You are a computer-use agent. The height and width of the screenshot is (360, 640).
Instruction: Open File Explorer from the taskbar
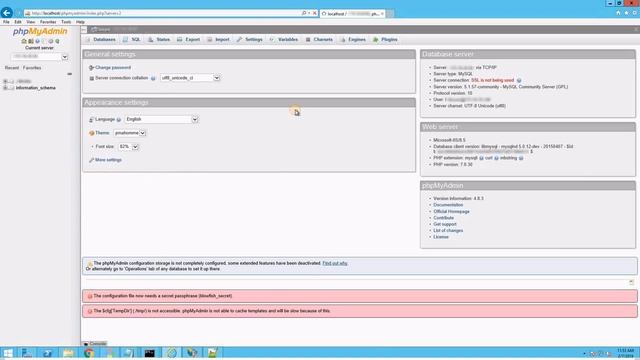(x=68, y=353)
